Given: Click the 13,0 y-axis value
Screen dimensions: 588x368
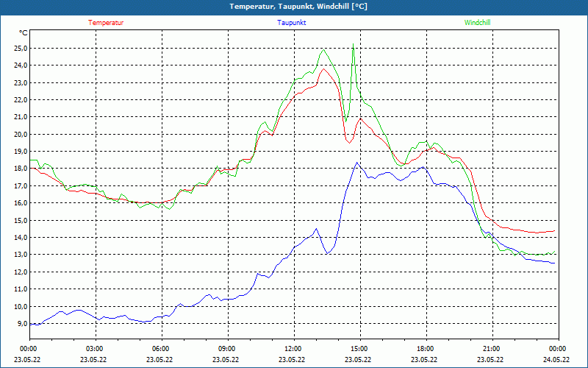Looking at the screenshot, I should [21, 255].
